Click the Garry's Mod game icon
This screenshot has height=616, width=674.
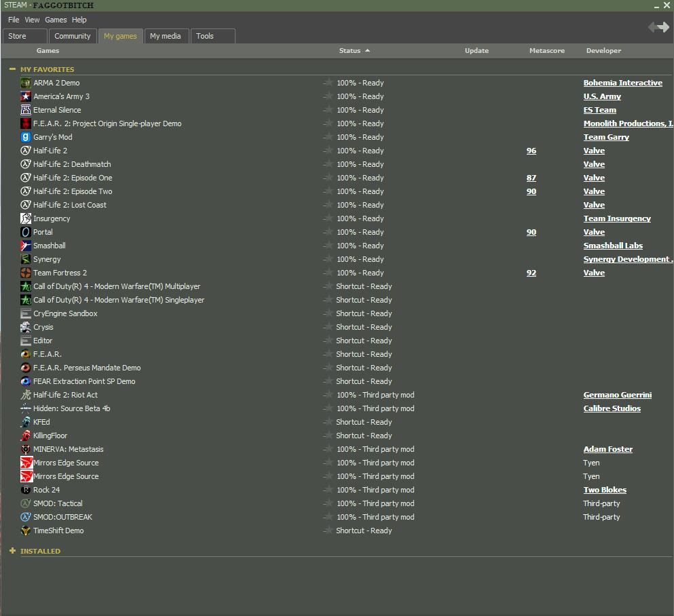point(26,137)
